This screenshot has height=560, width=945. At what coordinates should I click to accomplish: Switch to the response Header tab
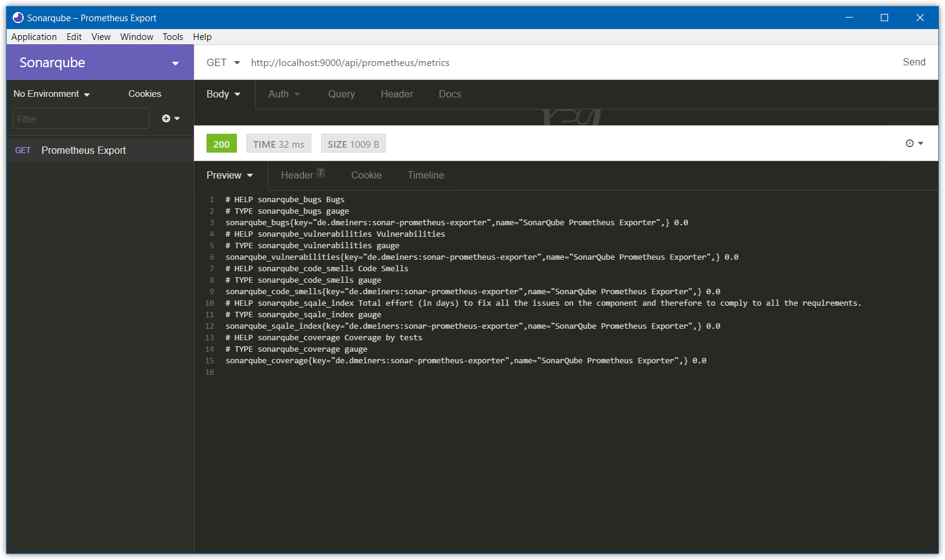[303, 175]
